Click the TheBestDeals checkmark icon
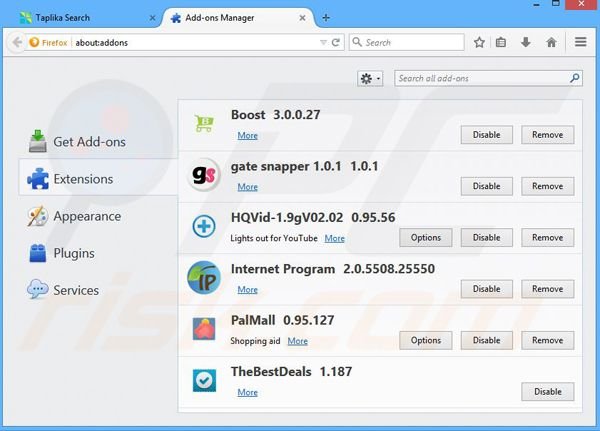Viewport: 600px width, 431px height. (204, 380)
